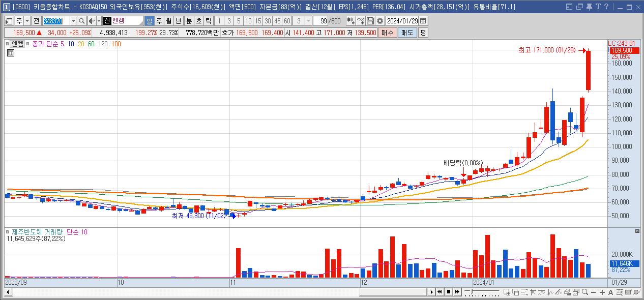
Task: Expand the stock code history dropdown arrow
Action: click(x=73, y=21)
